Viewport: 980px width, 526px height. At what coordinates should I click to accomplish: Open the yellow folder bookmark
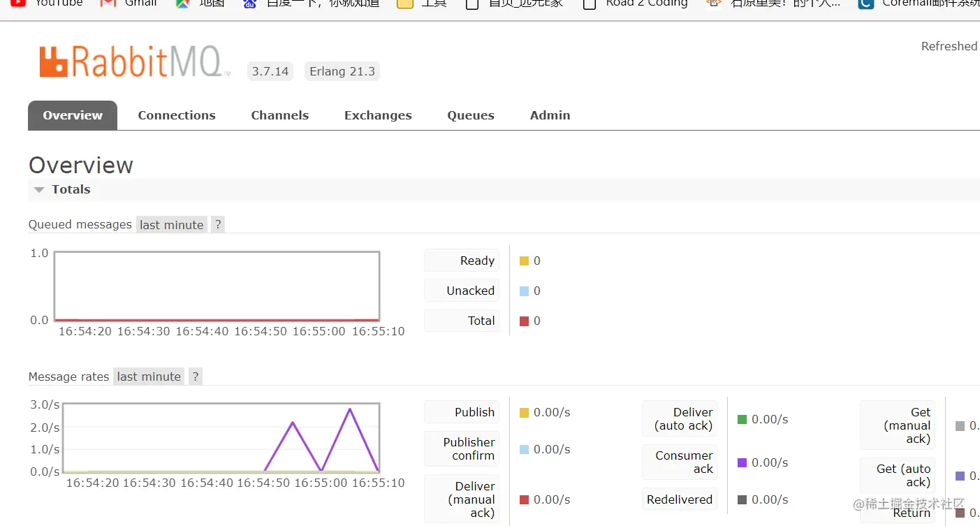[x=404, y=3]
